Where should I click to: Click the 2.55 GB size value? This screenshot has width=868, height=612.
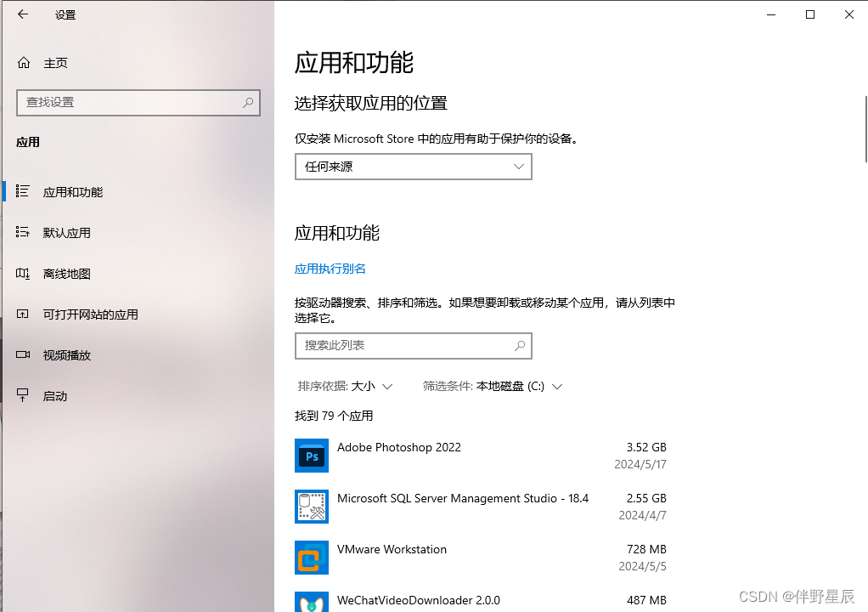646,498
